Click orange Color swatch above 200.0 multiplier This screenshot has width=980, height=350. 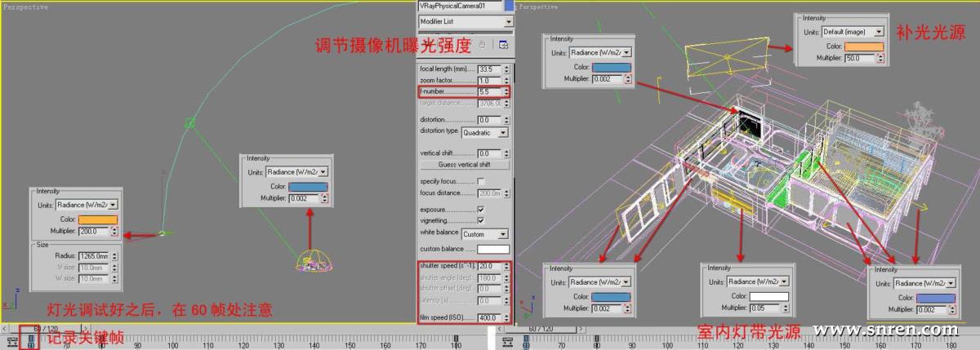[98, 219]
